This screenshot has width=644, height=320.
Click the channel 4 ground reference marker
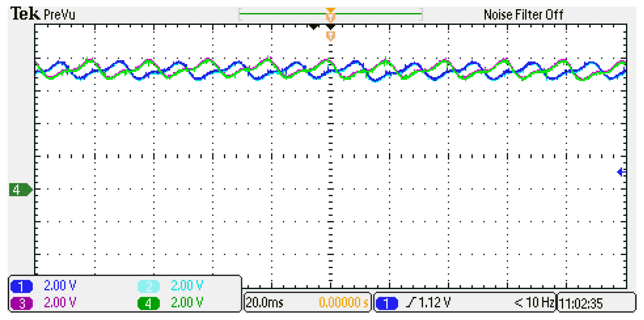tap(20, 190)
